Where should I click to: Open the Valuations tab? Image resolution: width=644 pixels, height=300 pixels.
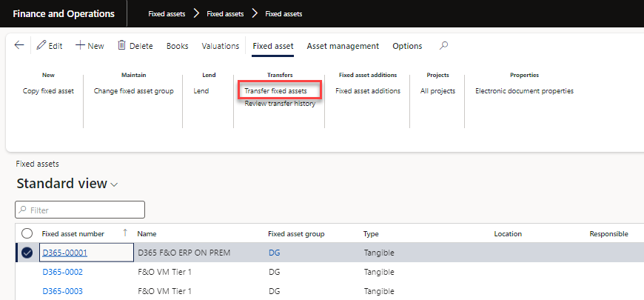(220, 46)
